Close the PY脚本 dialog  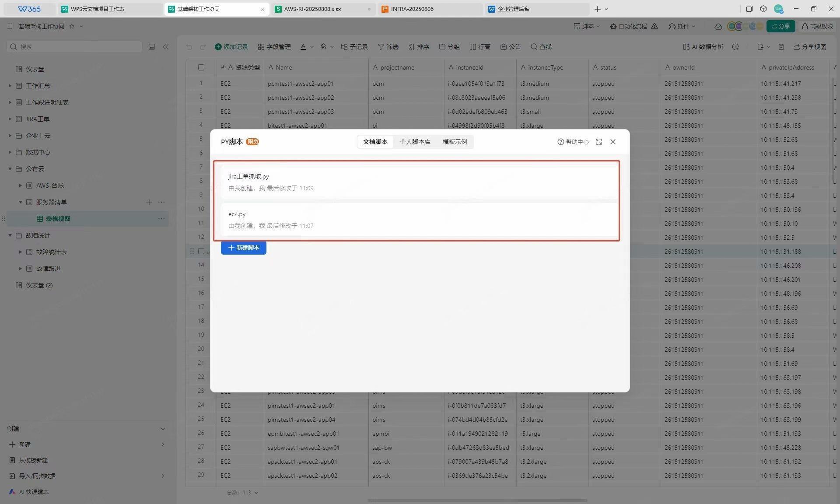tap(613, 142)
